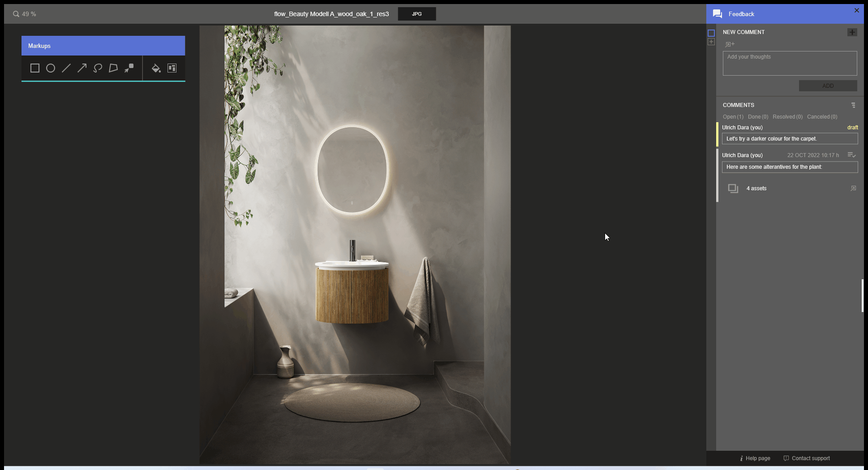This screenshot has width=868, height=470.
Task: Switch to the Canceled (0) comments tab
Action: click(x=822, y=117)
